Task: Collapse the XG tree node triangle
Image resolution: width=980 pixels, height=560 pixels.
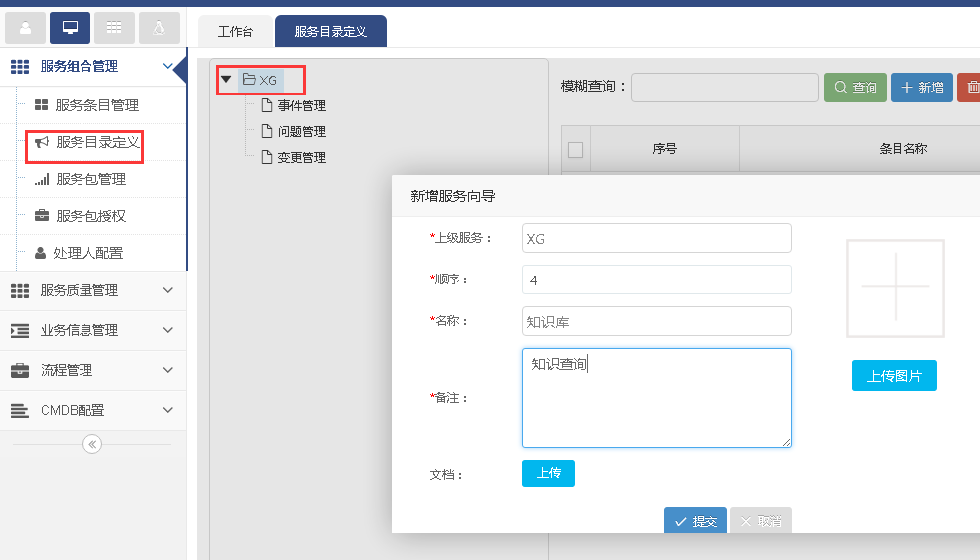Action: (x=226, y=79)
